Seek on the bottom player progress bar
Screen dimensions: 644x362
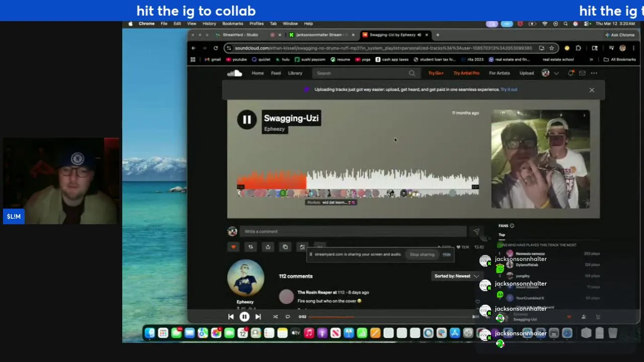[390, 317]
